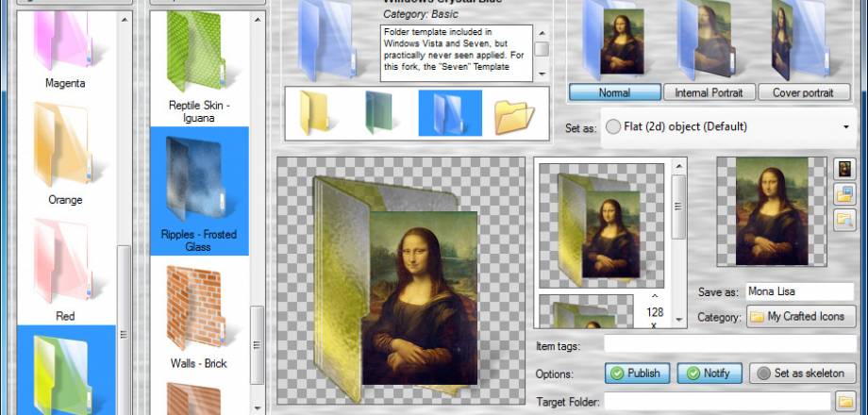Toggle the Notify option
Viewport: 868px width, 415px height.
click(x=709, y=373)
